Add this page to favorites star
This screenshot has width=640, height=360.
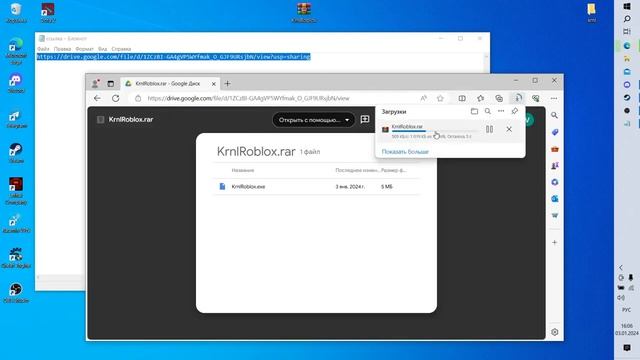440,98
